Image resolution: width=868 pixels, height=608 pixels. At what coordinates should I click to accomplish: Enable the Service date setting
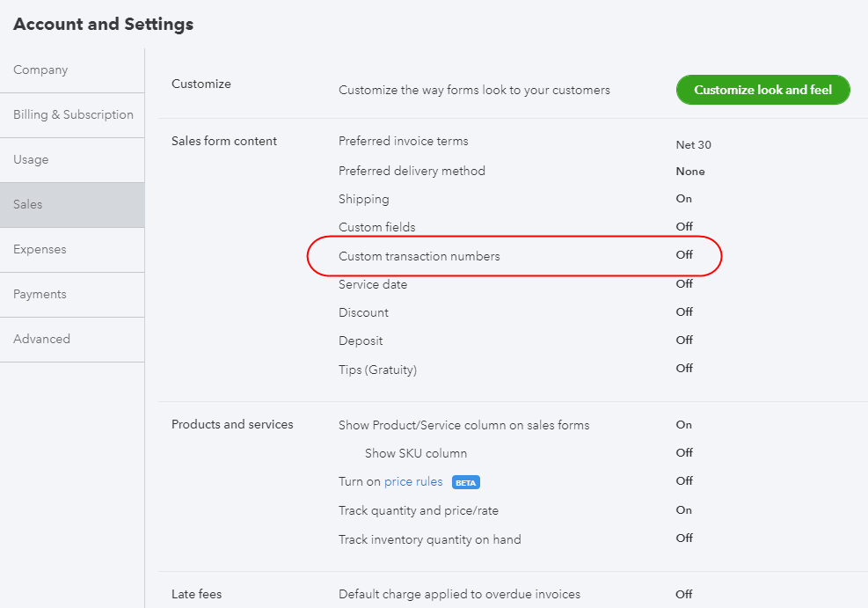[684, 284]
